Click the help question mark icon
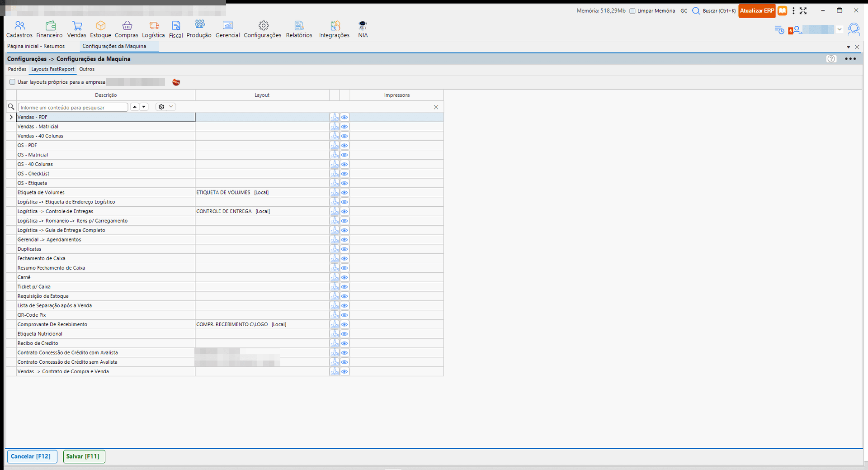The height and width of the screenshot is (470, 868). (x=831, y=59)
